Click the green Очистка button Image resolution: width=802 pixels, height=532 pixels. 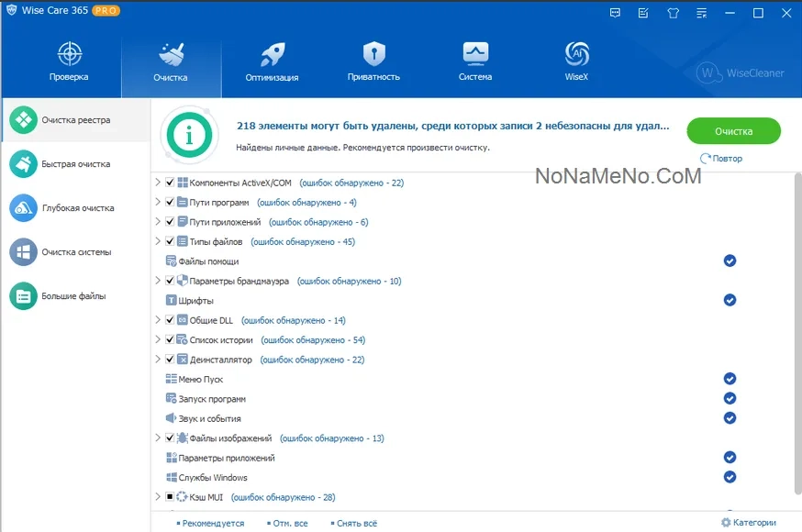[733, 131]
